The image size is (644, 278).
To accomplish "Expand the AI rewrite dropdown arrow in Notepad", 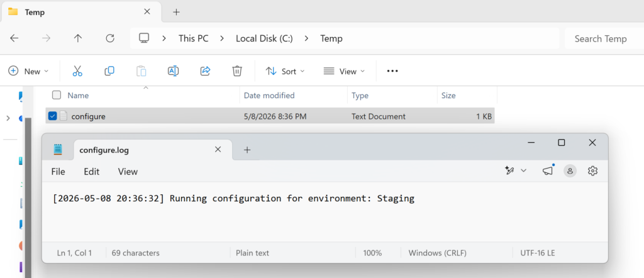I will coord(524,171).
